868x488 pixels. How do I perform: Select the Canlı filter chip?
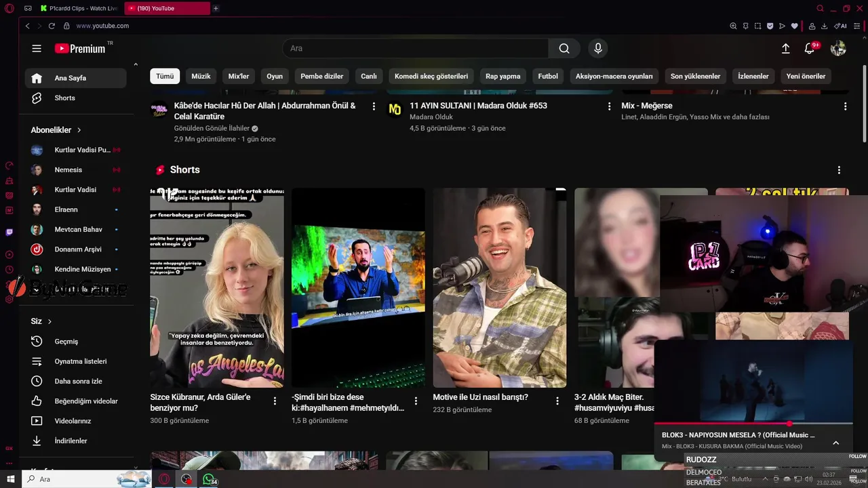[x=369, y=76]
